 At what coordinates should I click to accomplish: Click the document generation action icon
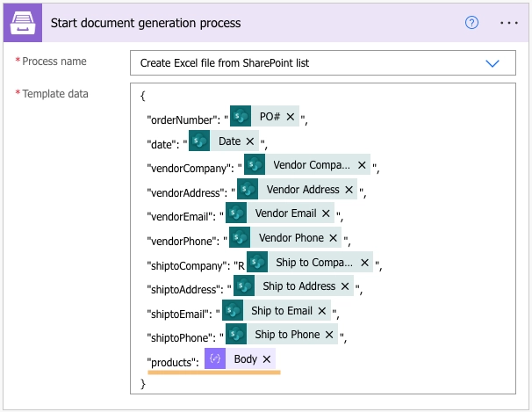point(24,23)
